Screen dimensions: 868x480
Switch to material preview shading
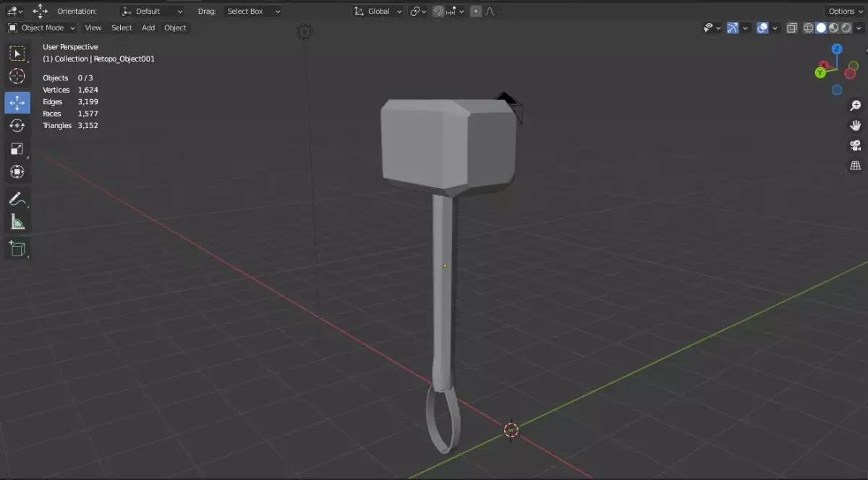pos(834,28)
